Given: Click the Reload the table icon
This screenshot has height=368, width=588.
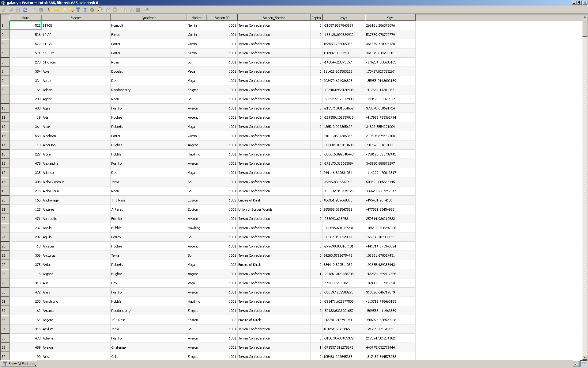Looking at the screenshot, I should [25, 10].
